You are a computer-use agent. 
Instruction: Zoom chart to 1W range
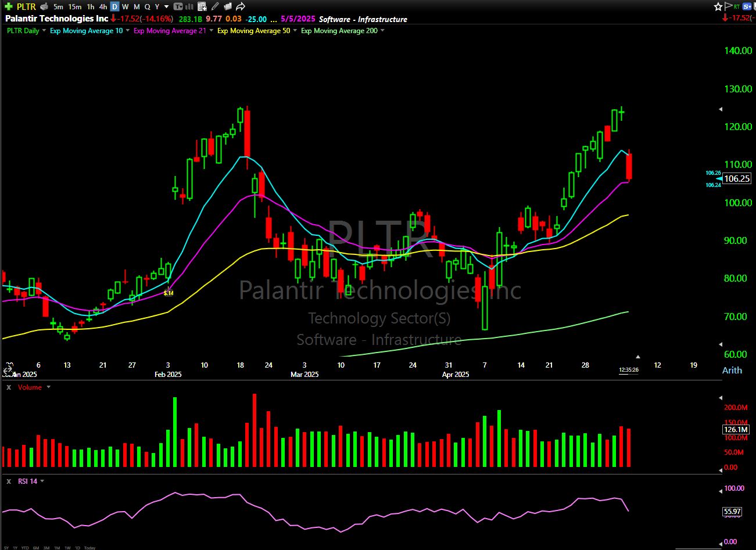tap(67, 548)
